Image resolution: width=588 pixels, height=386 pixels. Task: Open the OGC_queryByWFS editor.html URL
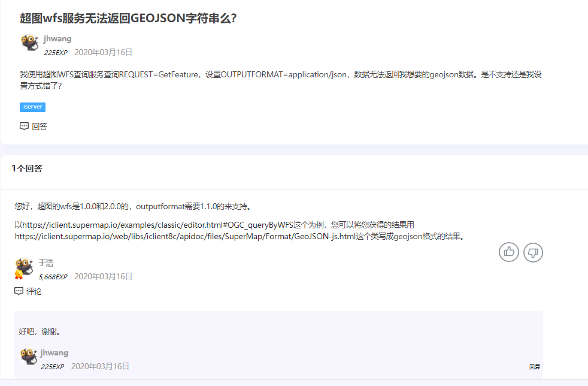157,225
